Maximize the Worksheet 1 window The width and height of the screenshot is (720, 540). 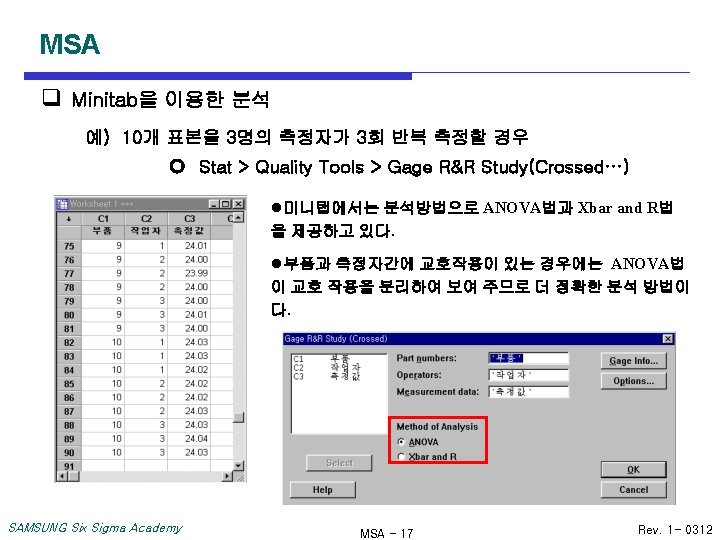click(x=225, y=204)
